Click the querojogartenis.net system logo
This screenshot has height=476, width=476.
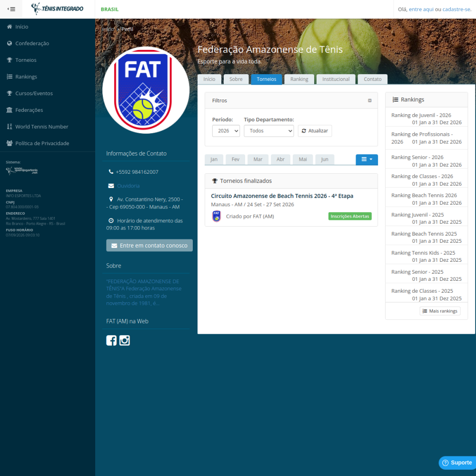(x=22, y=170)
